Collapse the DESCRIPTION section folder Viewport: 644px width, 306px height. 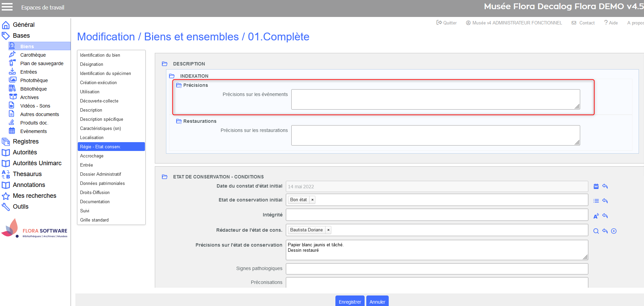(x=165, y=64)
